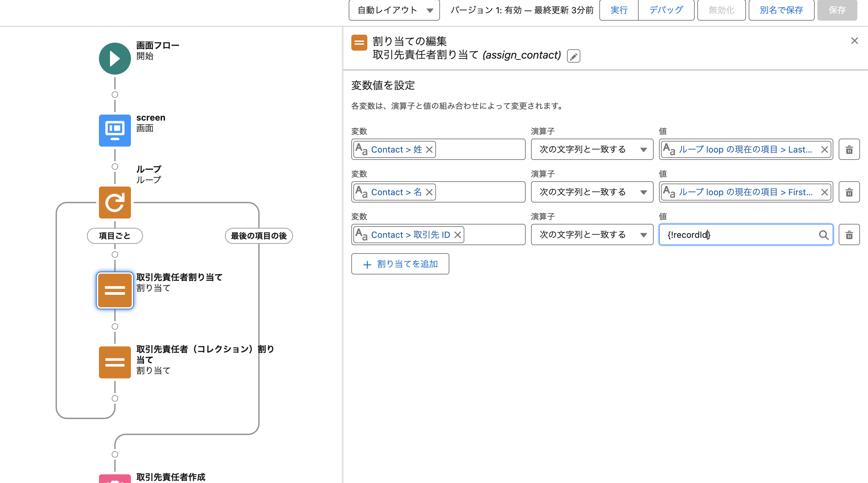Open the 自動レイアウト layout dropdown
868x483 pixels.
394,10
